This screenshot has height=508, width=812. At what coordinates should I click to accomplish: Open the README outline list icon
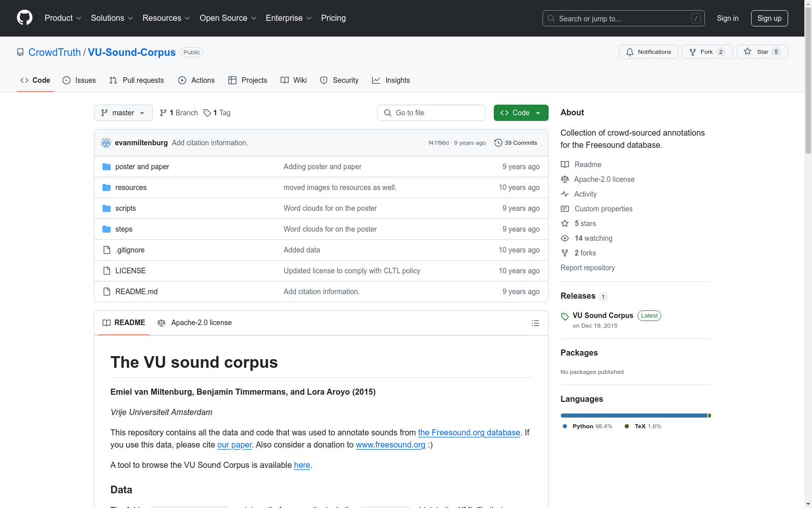click(x=535, y=323)
